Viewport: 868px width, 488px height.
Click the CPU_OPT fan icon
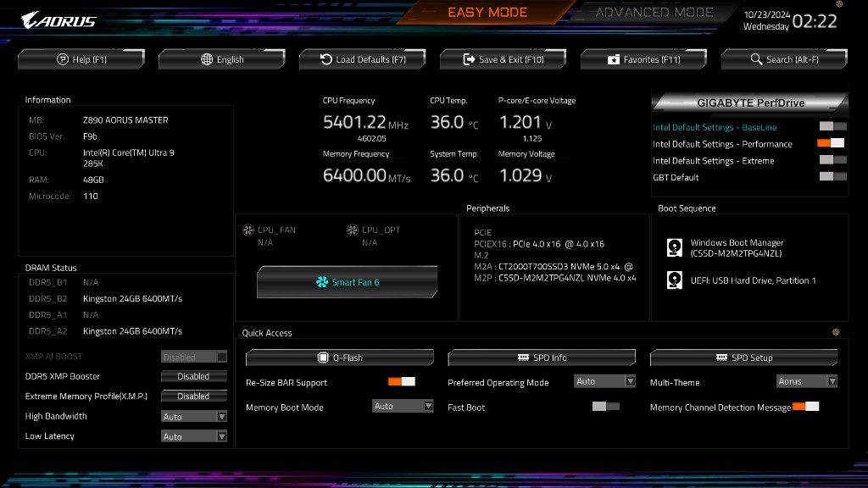point(352,230)
